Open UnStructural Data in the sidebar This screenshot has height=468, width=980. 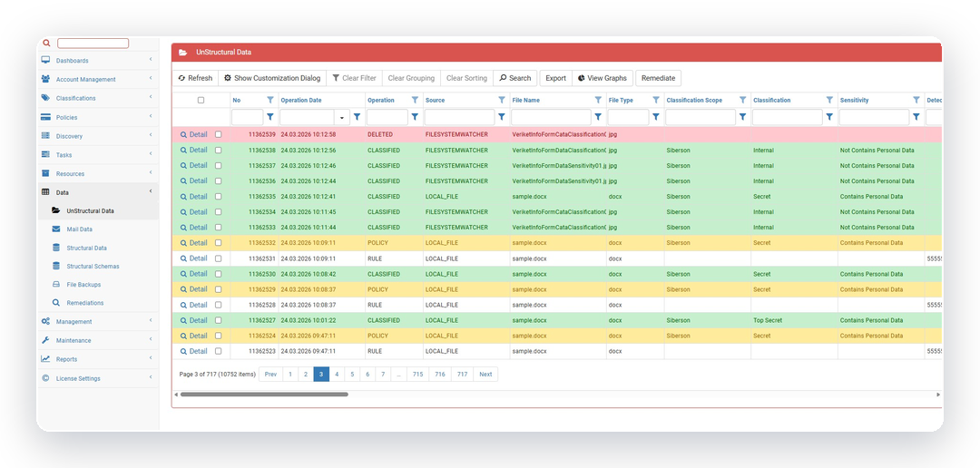click(x=90, y=211)
